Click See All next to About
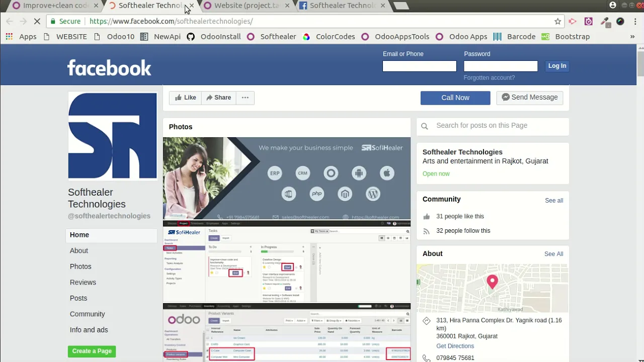 click(553, 254)
